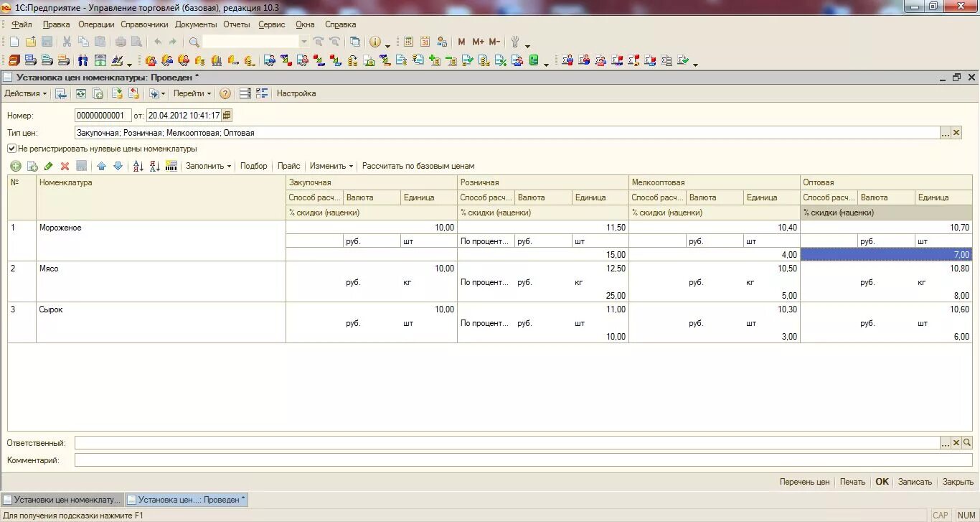Sort rows ascending A-Z

(138, 166)
